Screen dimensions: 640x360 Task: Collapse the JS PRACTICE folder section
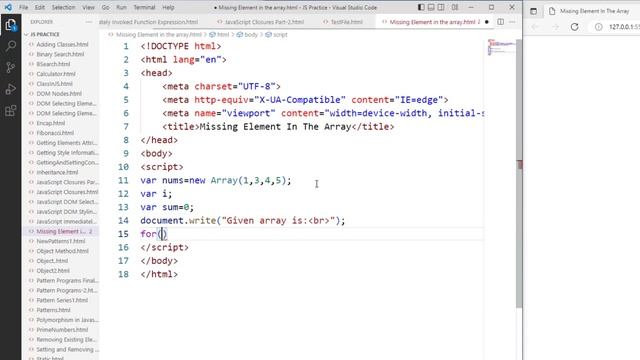pos(60,34)
